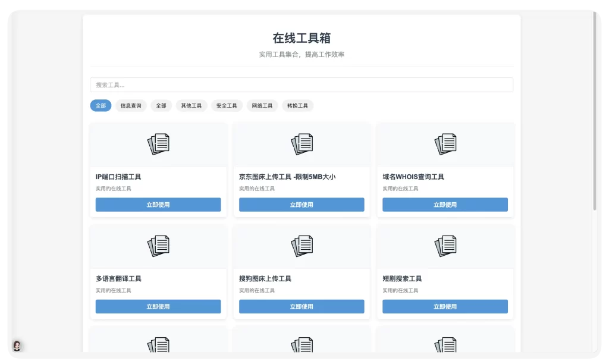
Task: Click the page vertical scrollbar
Action: tap(595, 111)
